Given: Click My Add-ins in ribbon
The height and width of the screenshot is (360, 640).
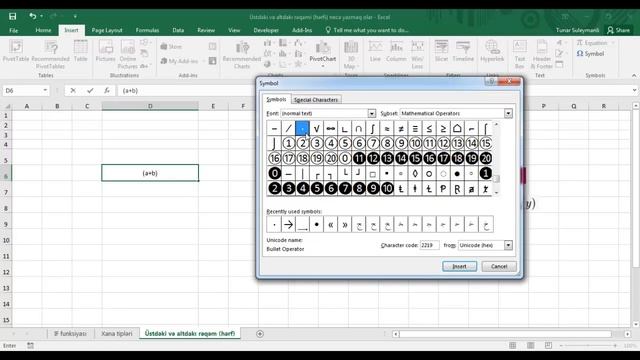Looking at the screenshot, I should [179, 61].
